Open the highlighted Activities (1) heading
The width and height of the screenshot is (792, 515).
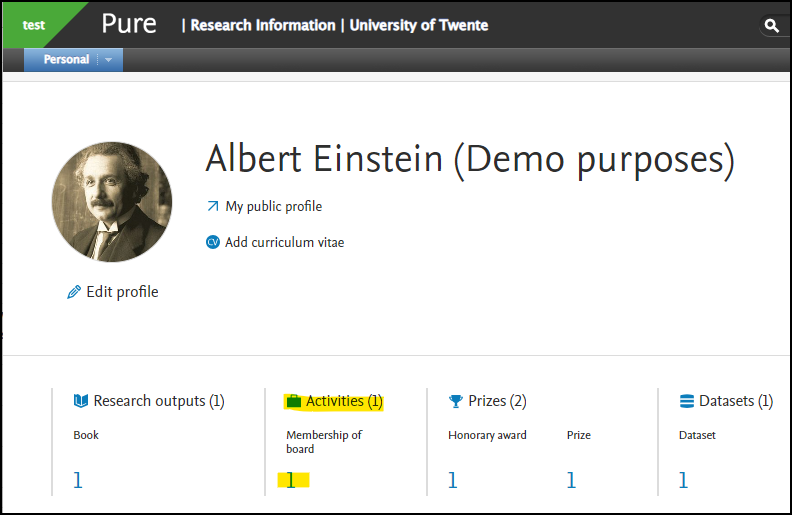click(x=344, y=401)
